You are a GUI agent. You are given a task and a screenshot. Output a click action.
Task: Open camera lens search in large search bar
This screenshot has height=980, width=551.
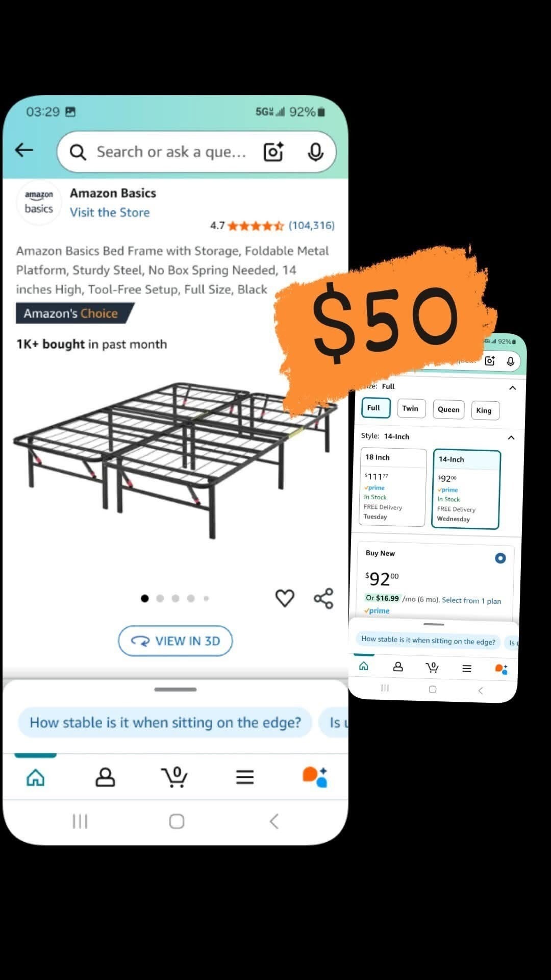click(273, 152)
